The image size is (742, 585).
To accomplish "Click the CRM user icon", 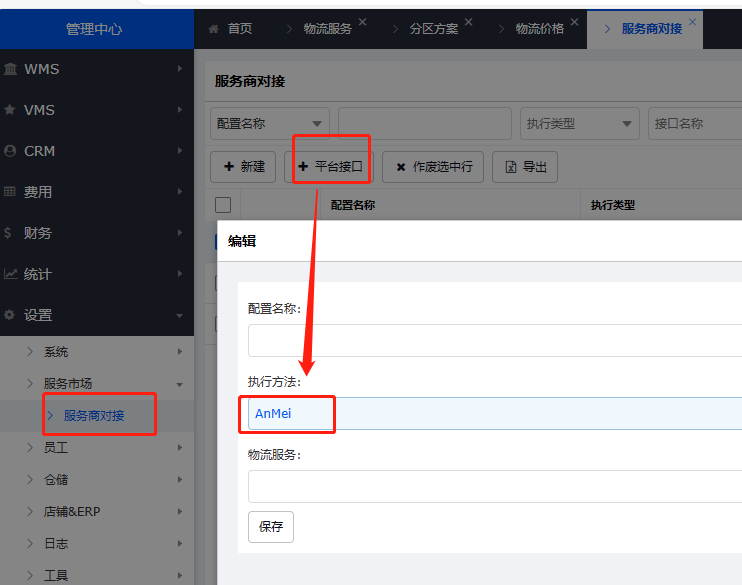I will point(10,151).
